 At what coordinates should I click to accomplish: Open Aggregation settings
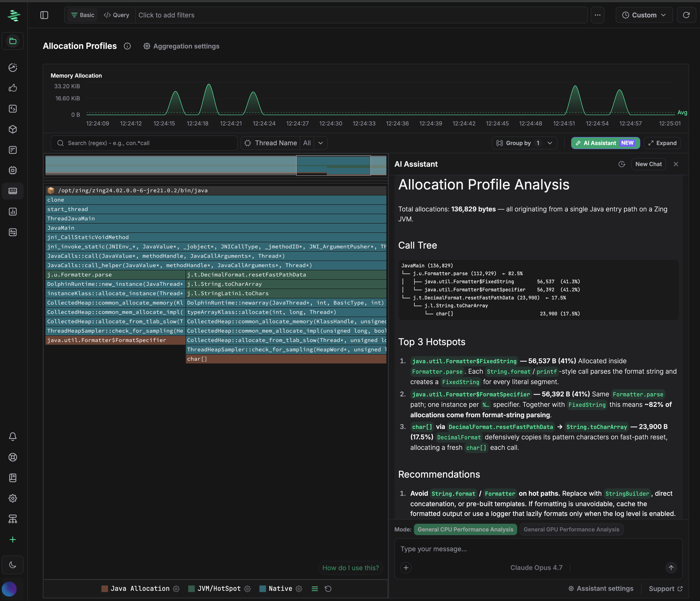pyautogui.click(x=181, y=46)
